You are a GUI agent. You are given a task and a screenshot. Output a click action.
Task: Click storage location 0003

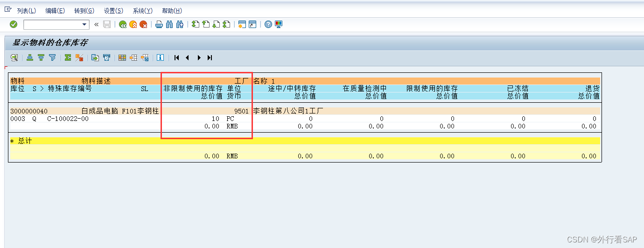pyautogui.click(x=18, y=119)
